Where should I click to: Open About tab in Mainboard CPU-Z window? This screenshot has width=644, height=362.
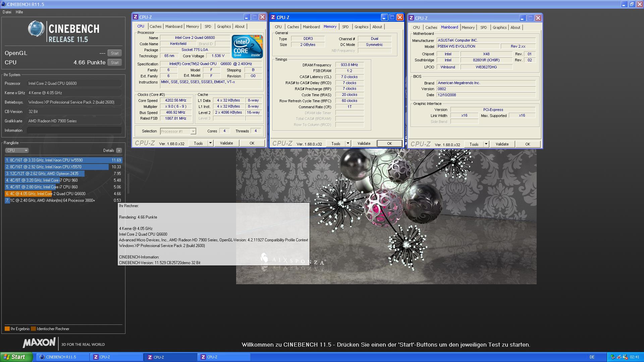(x=515, y=27)
